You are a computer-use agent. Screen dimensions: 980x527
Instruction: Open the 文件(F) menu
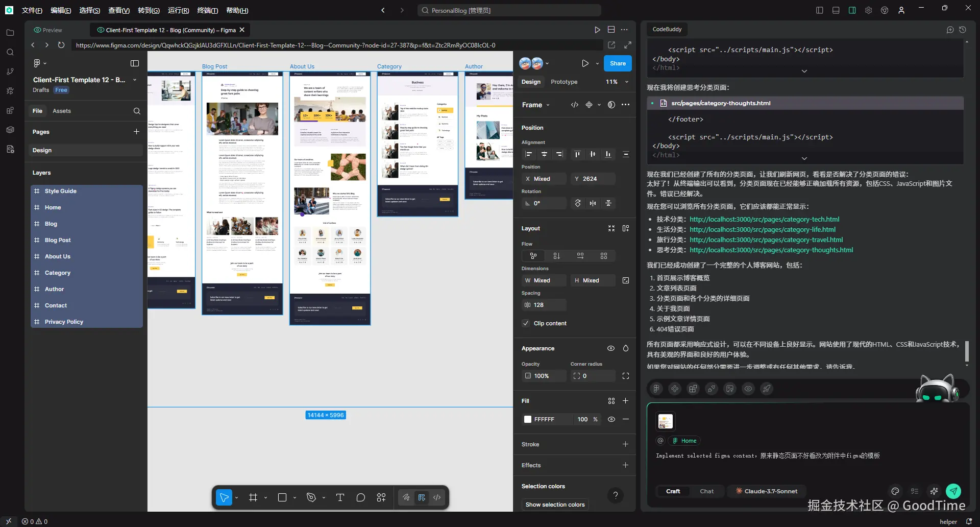point(32,10)
